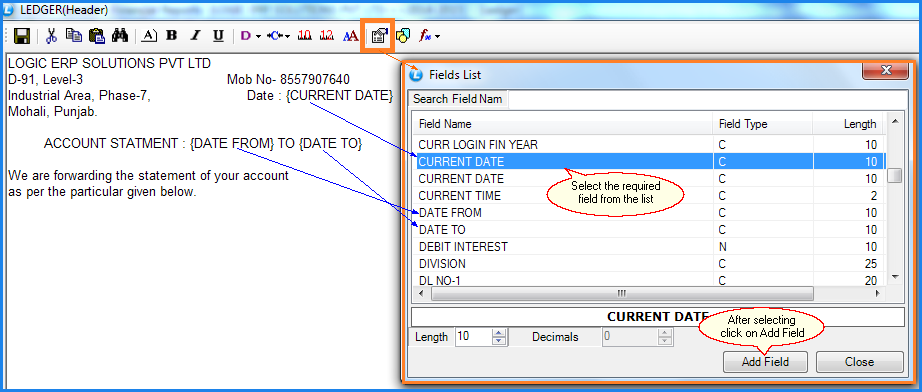Click right arrow of horizontal scrollbar
The width and height of the screenshot is (922, 392).
coord(877,293)
